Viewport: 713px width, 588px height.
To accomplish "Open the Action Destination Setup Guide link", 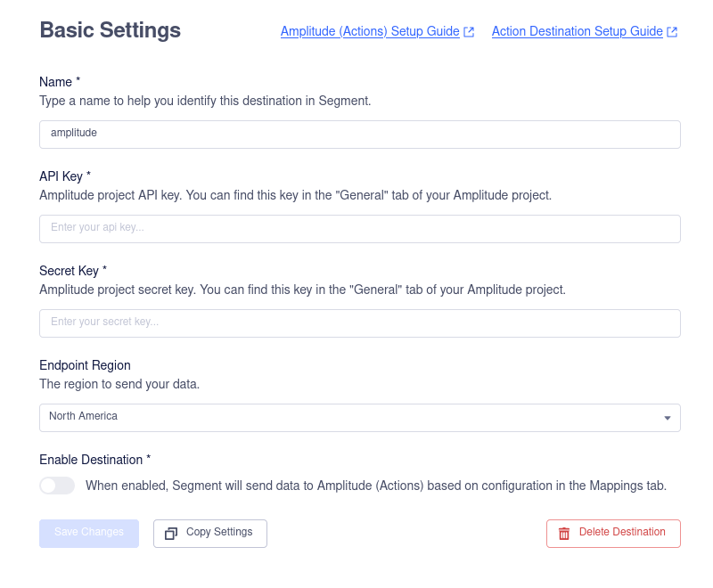I will coord(576,31).
